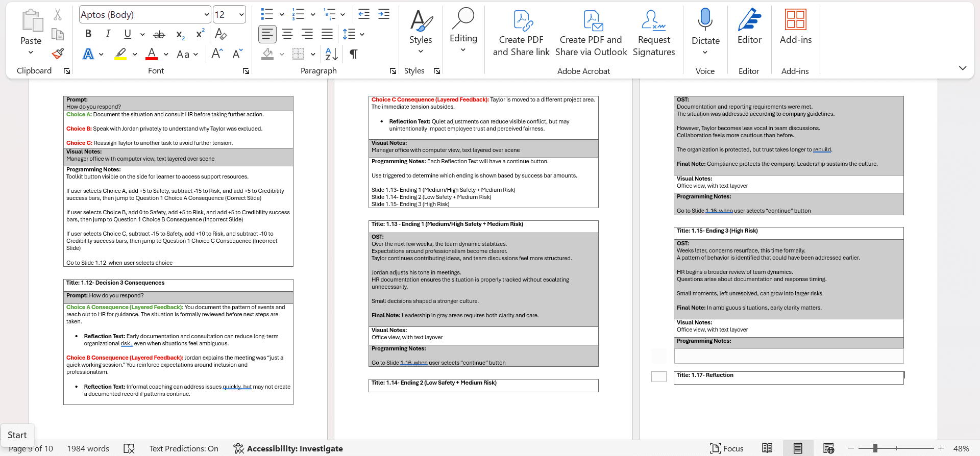Click the 48% zoom level
The width and height of the screenshot is (980, 456).
[x=961, y=448]
